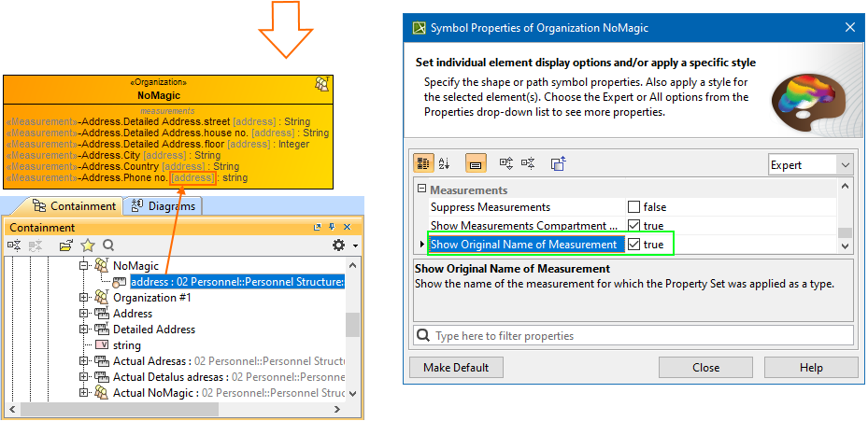Screen dimensions: 868x421
Task: Click the float panel icon in Containment header
Action: click(x=317, y=227)
